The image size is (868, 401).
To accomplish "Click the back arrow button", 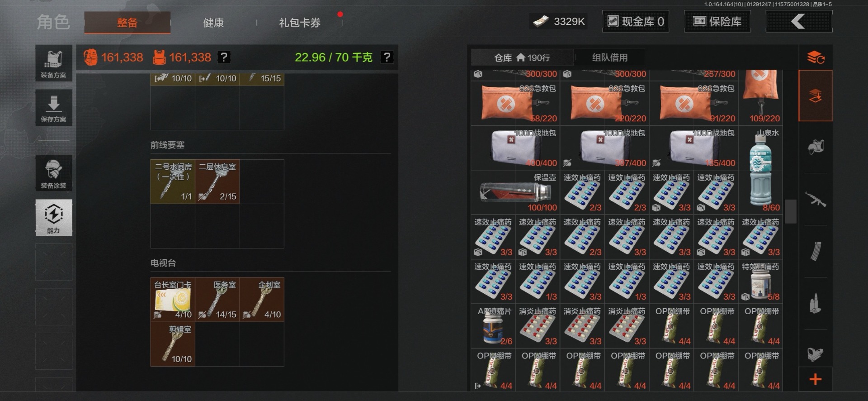I will 799,21.
